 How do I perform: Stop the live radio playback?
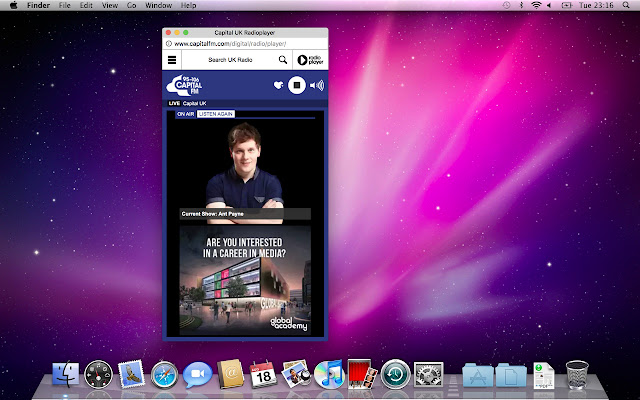pos(296,86)
